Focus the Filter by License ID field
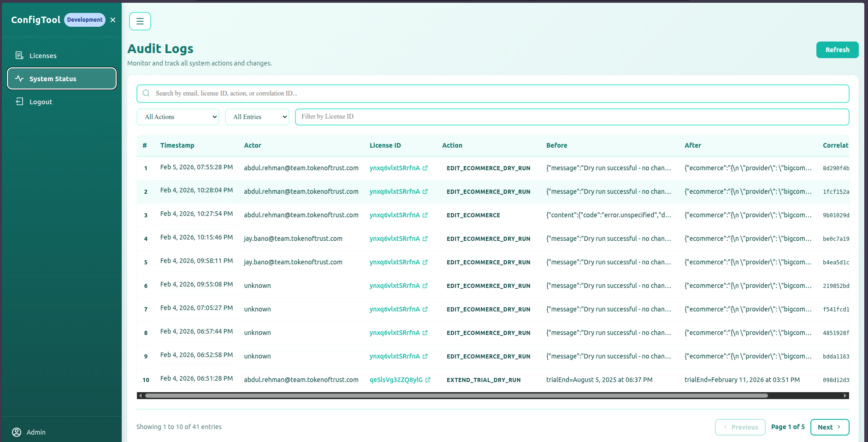 572,117
